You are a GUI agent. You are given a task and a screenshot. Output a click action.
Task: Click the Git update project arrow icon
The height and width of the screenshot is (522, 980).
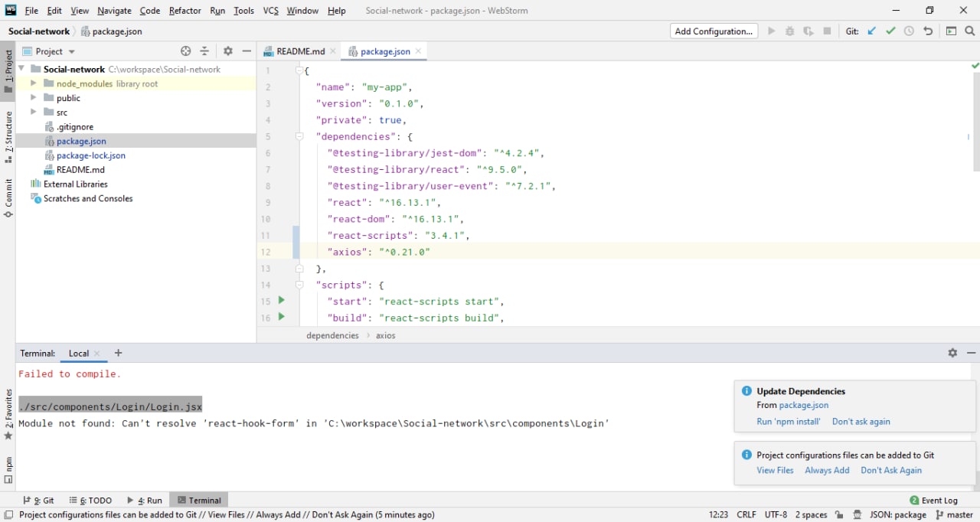point(872,31)
